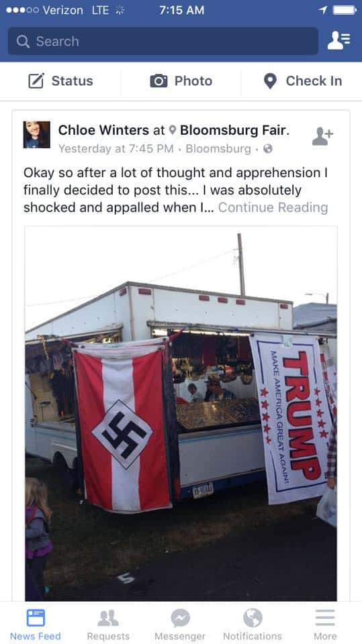
Task: Open Chloe Winters profile picture
Action: tap(37, 134)
